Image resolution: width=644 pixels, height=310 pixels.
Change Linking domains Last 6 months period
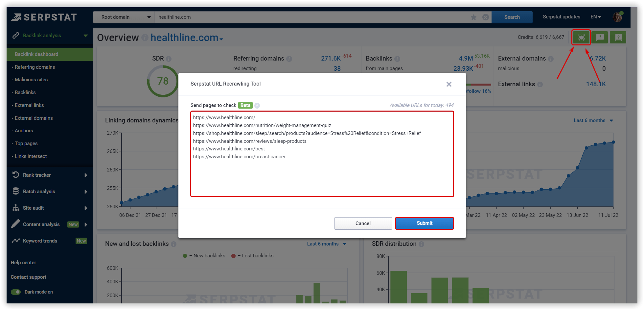(x=593, y=120)
